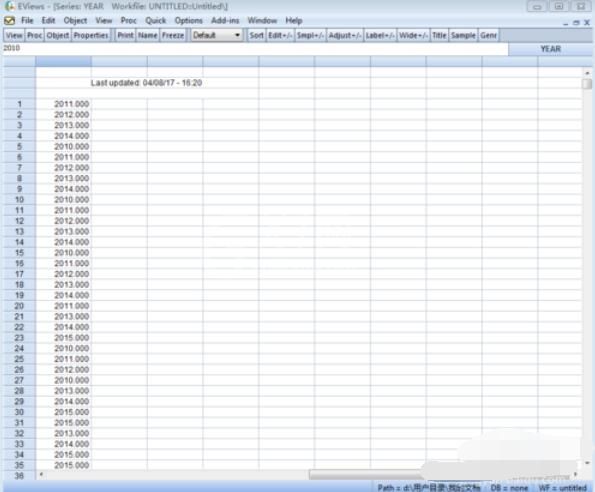Click the Freeze toolbar button
This screenshot has height=492, width=595.
point(173,35)
